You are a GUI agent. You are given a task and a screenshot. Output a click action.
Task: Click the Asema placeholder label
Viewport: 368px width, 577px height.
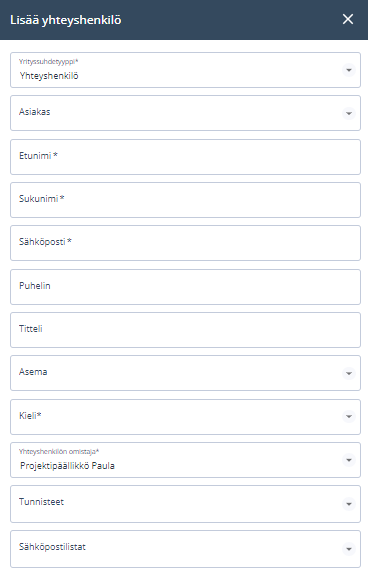click(33, 372)
